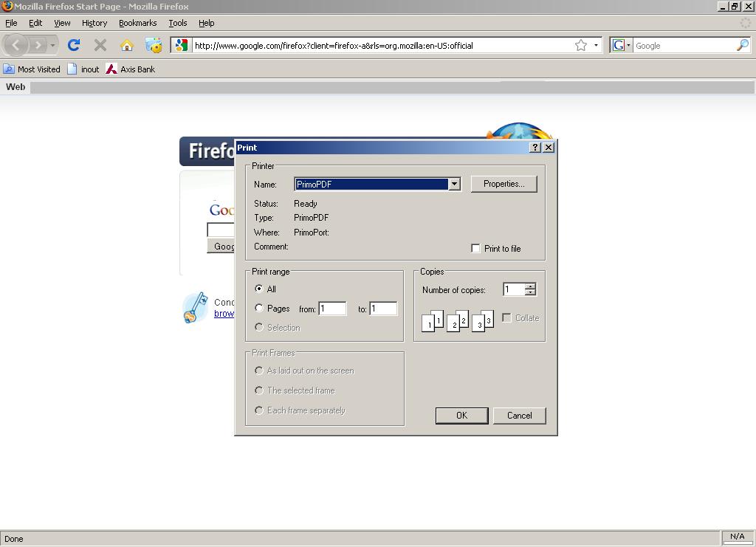Bookmark this page with the star icon

pyautogui.click(x=581, y=45)
